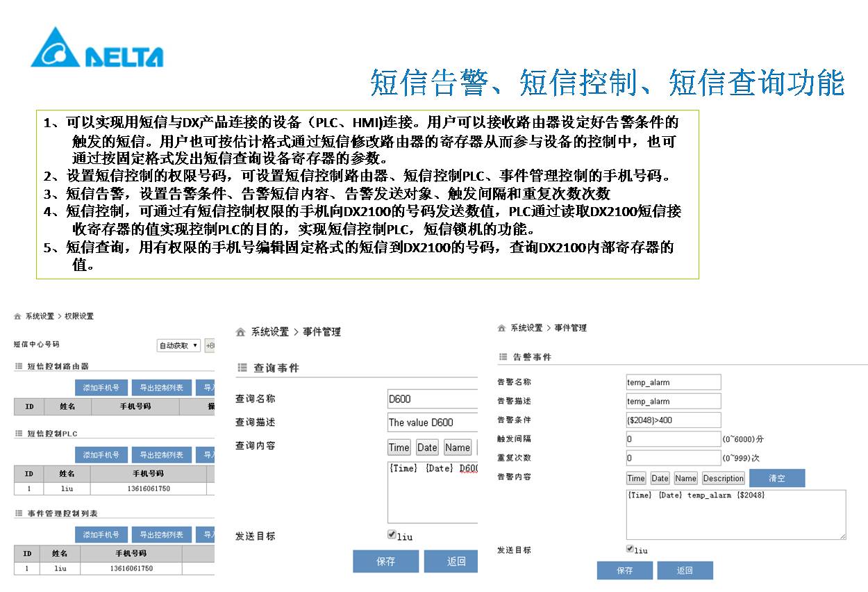Screen dimensions: 868x592
Task: Click the 告警条件 input field
Action: pos(673,420)
